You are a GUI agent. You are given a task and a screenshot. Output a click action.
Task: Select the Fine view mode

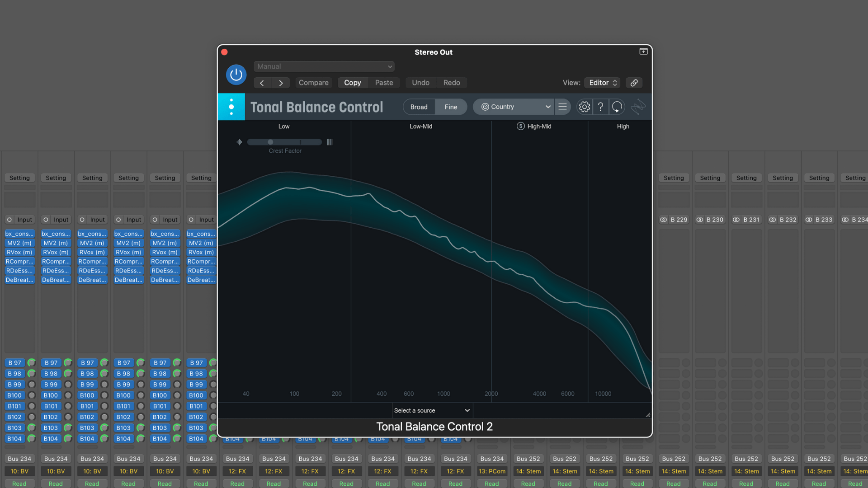451,107
